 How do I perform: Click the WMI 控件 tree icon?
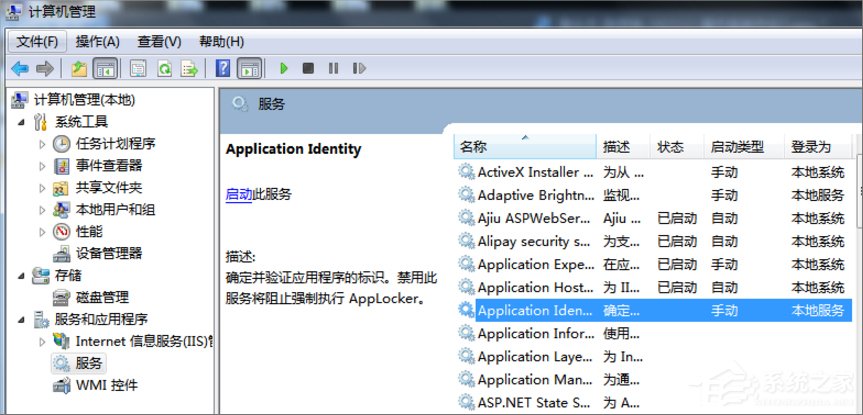[x=62, y=385]
